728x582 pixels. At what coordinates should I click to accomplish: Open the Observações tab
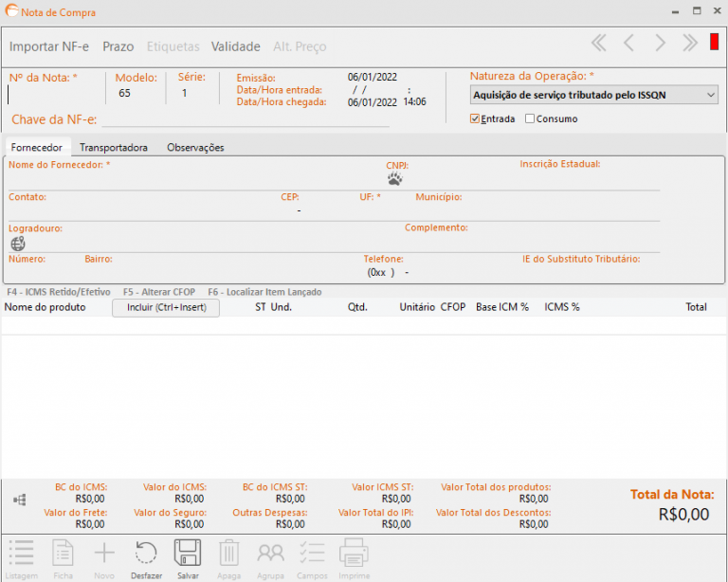(x=195, y=148)
